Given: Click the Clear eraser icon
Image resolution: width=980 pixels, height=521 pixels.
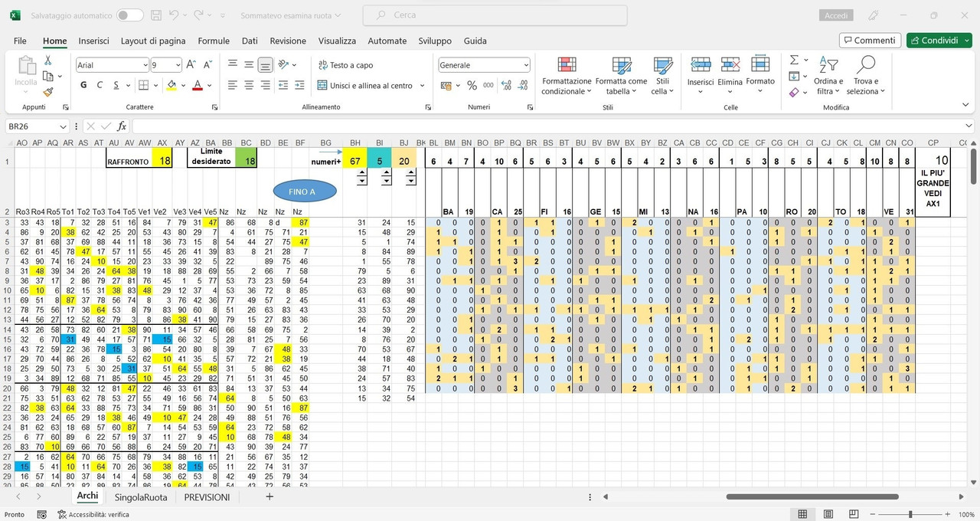Looking at the screenshot, I should 794,92.
